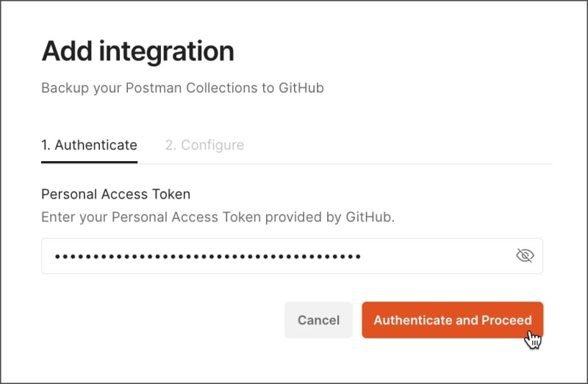Click GitHub in the helper text
The image size is (588, 384).
click(x=370, y=217)
